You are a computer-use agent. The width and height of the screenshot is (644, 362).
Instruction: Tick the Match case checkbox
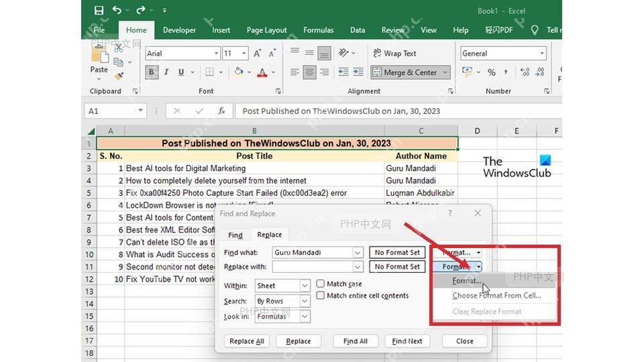click(x=321, y=284)
